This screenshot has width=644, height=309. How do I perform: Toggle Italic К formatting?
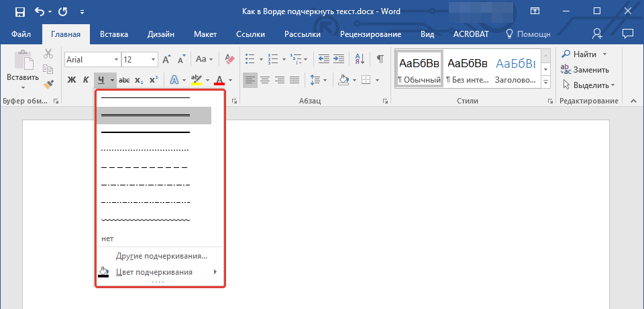(86, 81)
